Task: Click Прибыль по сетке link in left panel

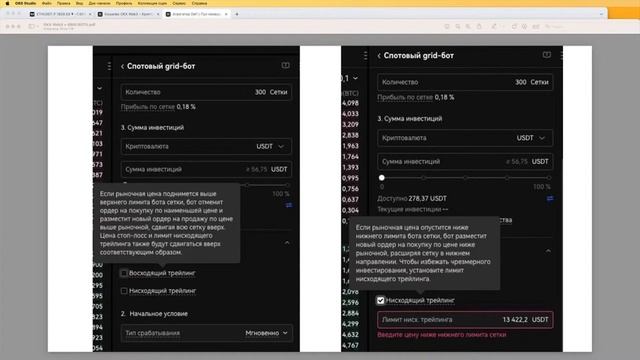Action: click(148, 107)
